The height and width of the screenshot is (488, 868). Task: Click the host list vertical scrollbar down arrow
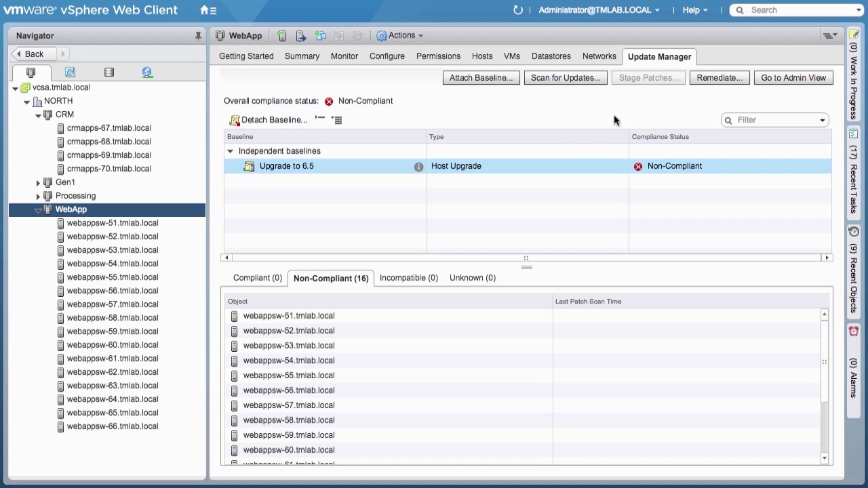pyautogui.click(x=824, y=458)
